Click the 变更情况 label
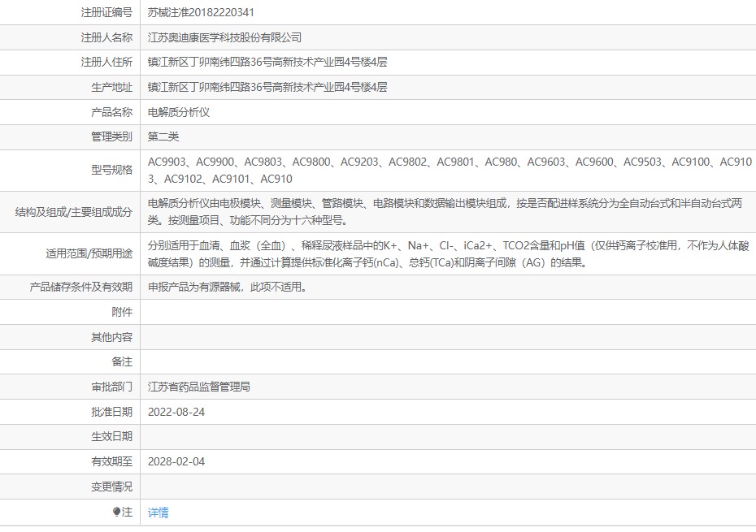Viewport: 756px width, 532px height. [112, 487]
